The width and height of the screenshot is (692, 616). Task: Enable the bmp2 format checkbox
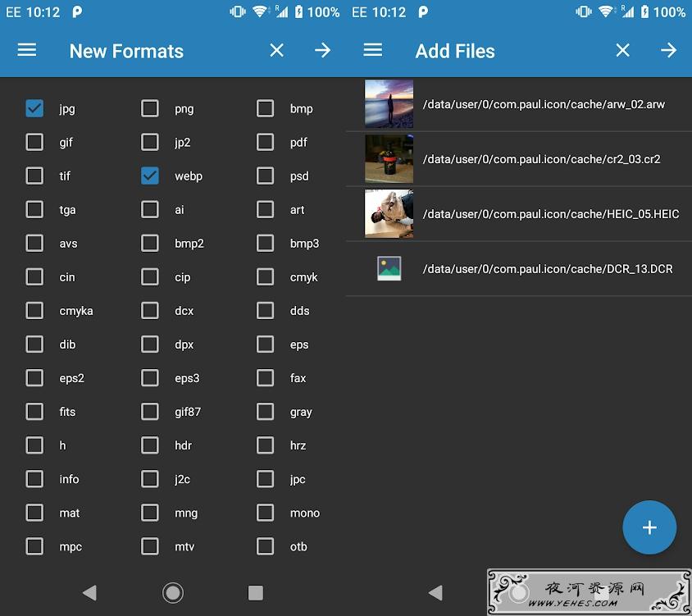149,243
